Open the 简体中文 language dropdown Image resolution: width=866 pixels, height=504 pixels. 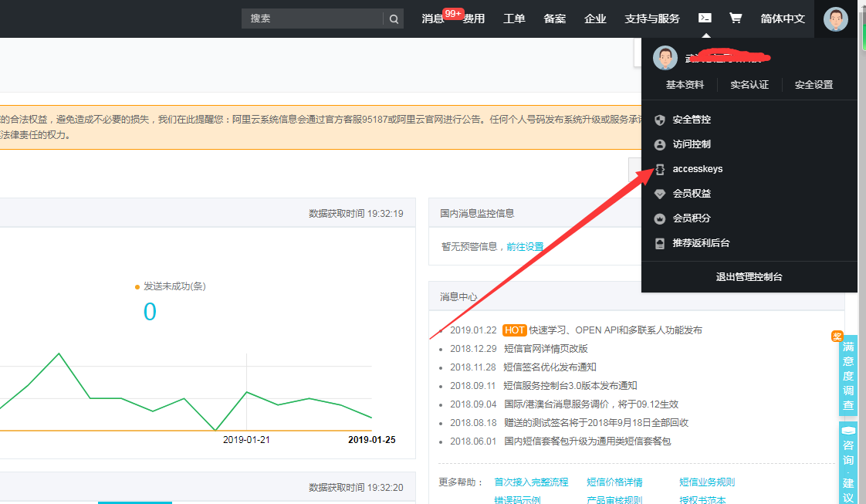coord(782,19)
